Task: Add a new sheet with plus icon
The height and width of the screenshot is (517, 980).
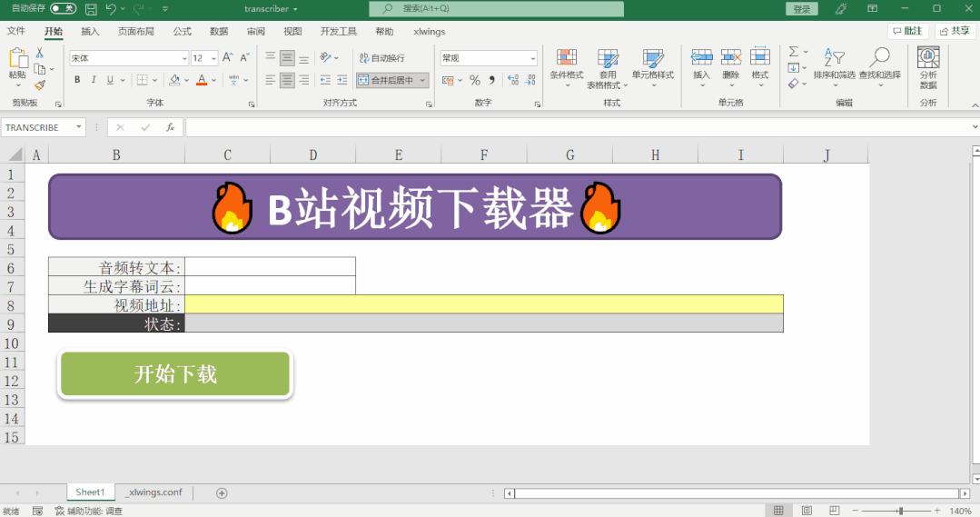Action: 222,493
